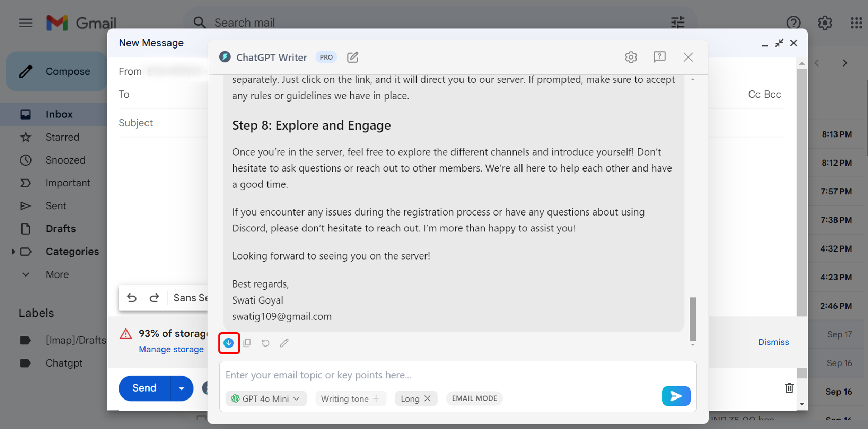Screen dimensions: 868x429
Task: Exit full-screen for New Message window
Action: 779,43
